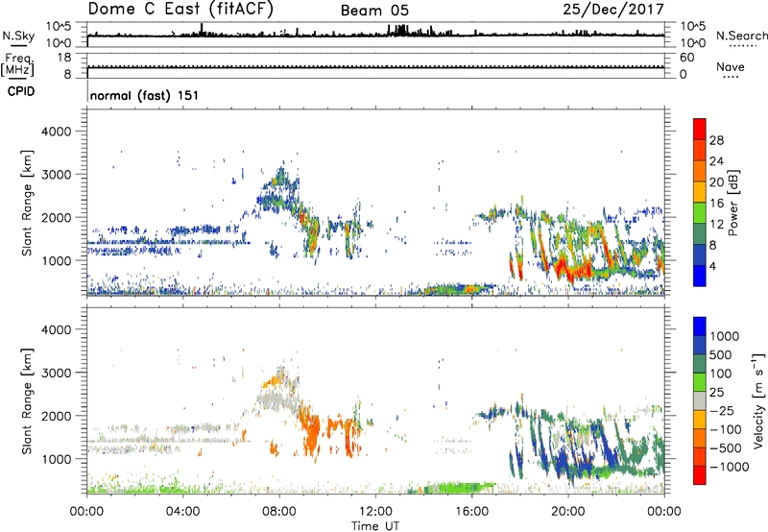This screenshot has height=532, width=768.
Task: Click the "CPID" row label
Action: 21,91
